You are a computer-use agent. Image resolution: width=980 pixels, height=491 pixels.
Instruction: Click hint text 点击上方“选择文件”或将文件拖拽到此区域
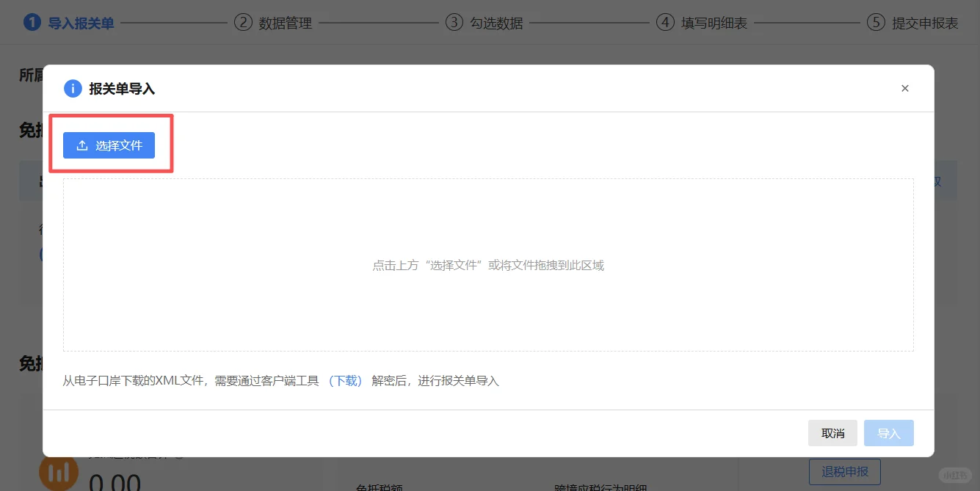[x=488, y=265]
